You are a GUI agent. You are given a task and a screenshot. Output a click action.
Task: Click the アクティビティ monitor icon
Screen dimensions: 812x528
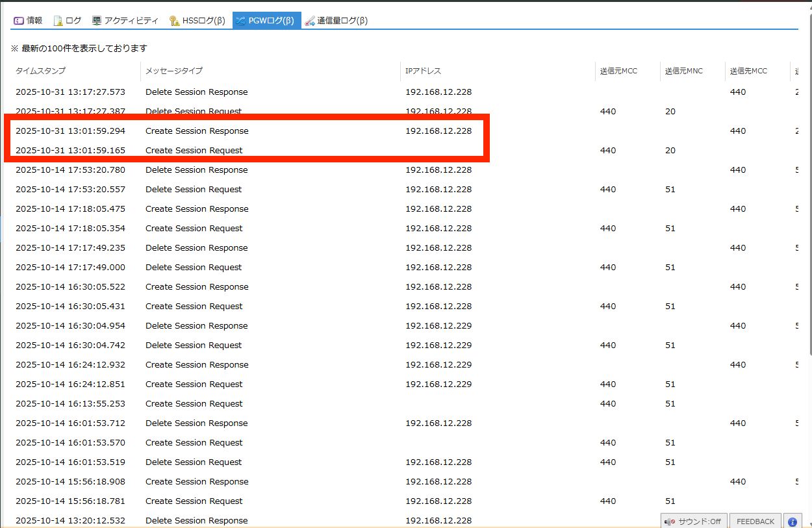tap(97, 21)
